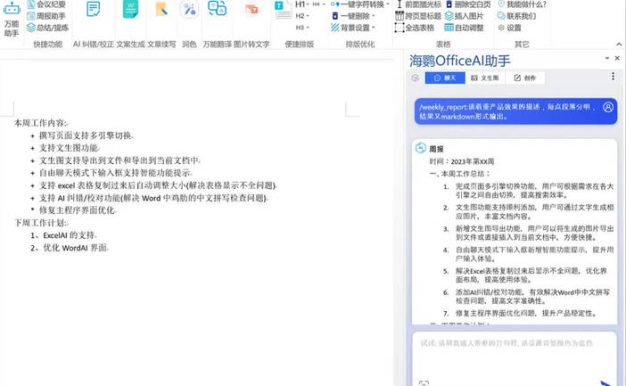
Task: Click 前面插光标 in table group
Action: pyautogui.click(x=418, y=4)
